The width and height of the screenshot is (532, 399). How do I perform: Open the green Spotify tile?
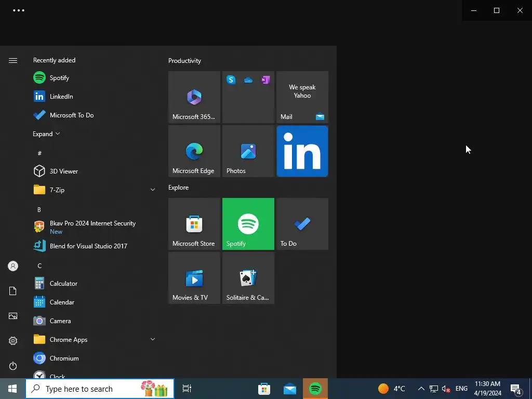coord(248,224)
